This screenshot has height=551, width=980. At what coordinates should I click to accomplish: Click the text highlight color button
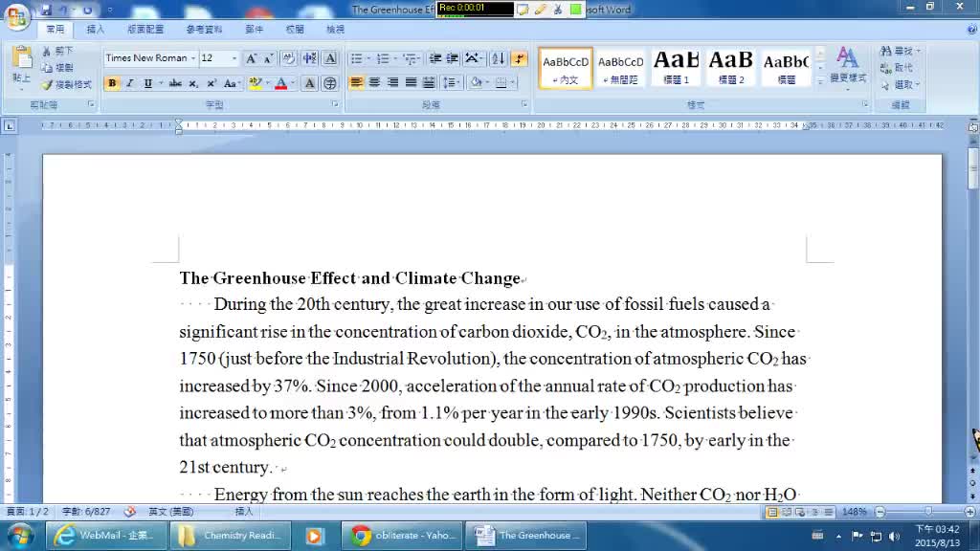[x=255, y=83]
